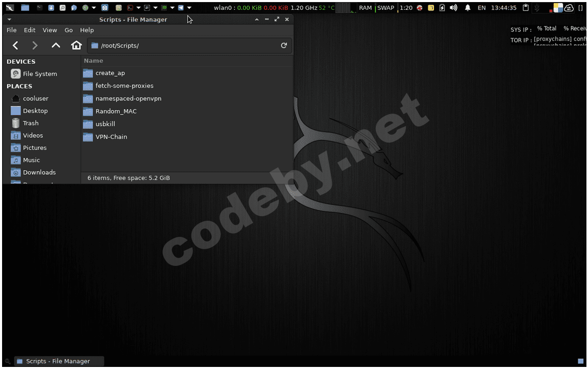Image resolution: width=588 pixels, height=369 pixels.
Task: Open the notifications bell icon
Action: pos(468,7)
